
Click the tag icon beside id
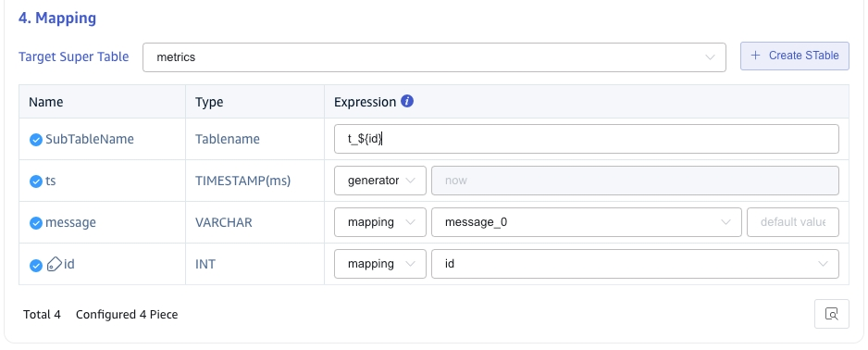(x=55, y=264)
